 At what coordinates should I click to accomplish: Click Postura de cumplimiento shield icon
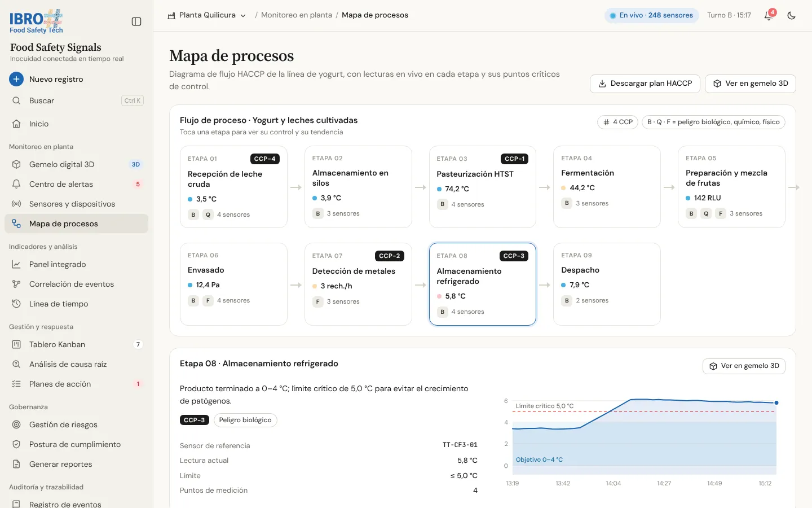16,444
